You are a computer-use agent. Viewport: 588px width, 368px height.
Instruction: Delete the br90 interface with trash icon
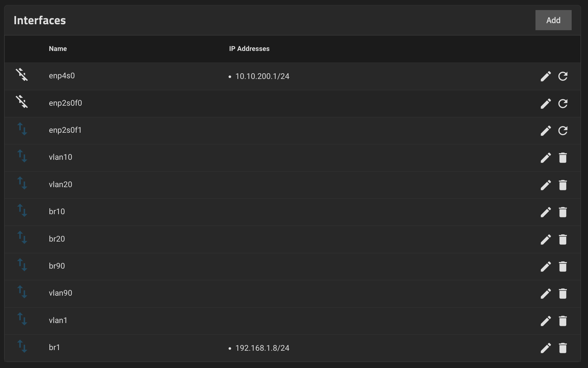(563, 266)
